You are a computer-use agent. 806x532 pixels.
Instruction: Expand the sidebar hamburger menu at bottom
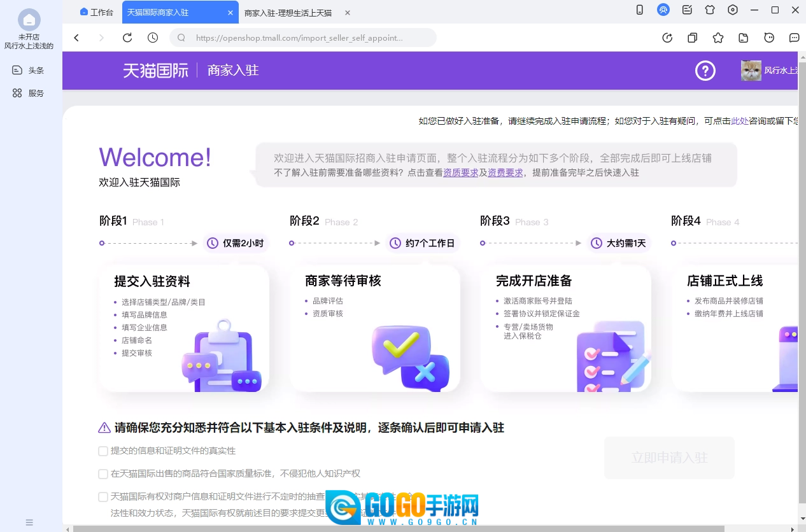(x=29, y=522)
